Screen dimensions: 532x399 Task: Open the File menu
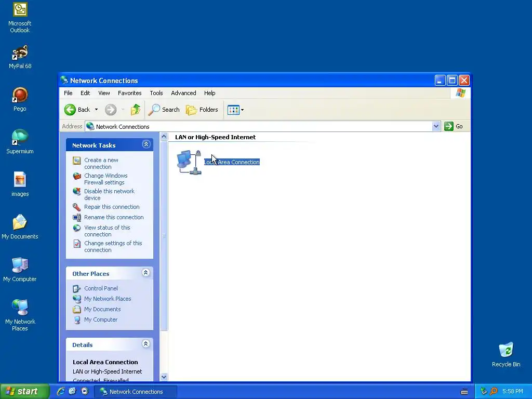(68, 93)
